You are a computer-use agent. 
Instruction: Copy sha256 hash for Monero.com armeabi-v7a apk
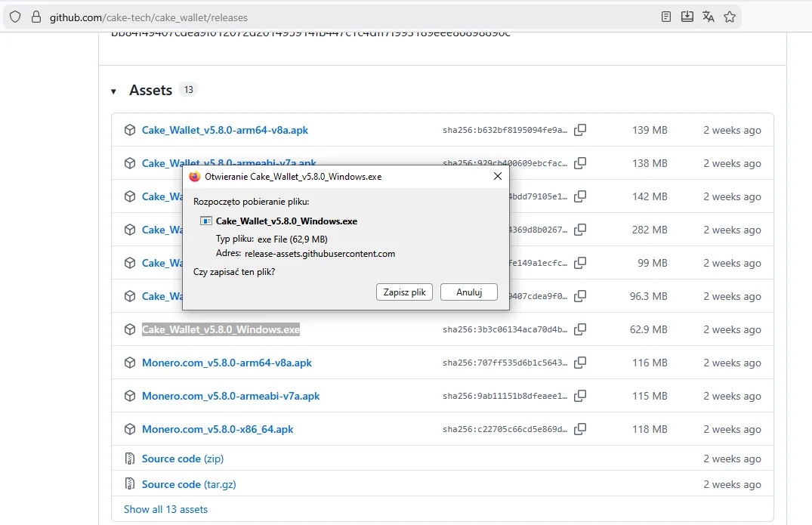[x=580, y=396]
